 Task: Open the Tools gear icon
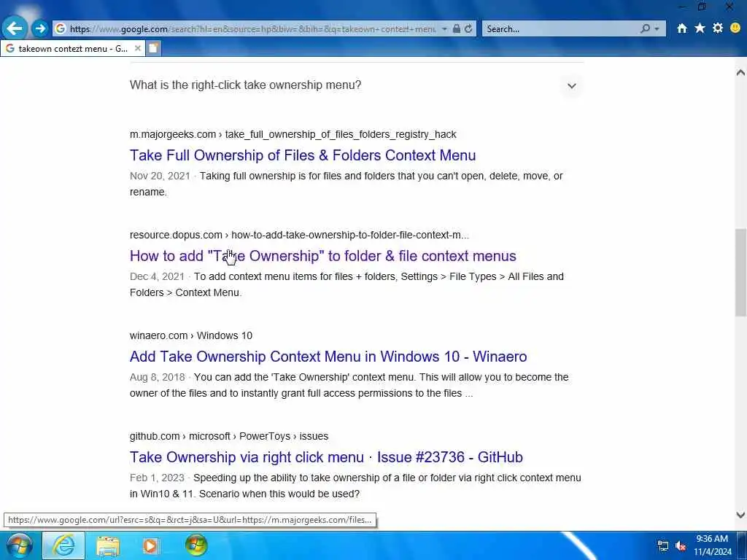(718, 28)
